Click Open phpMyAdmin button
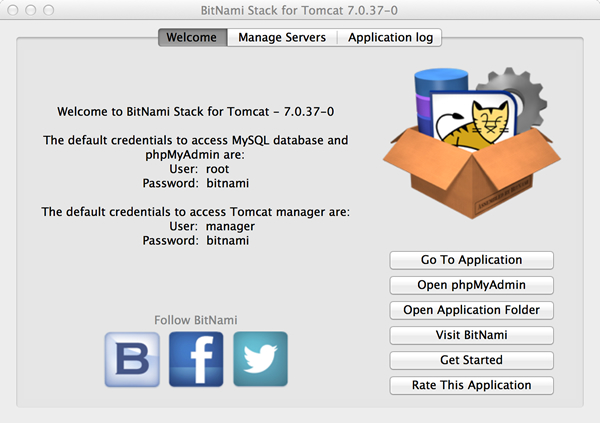Viewport: 600px width, 423px height. point(471,285)
